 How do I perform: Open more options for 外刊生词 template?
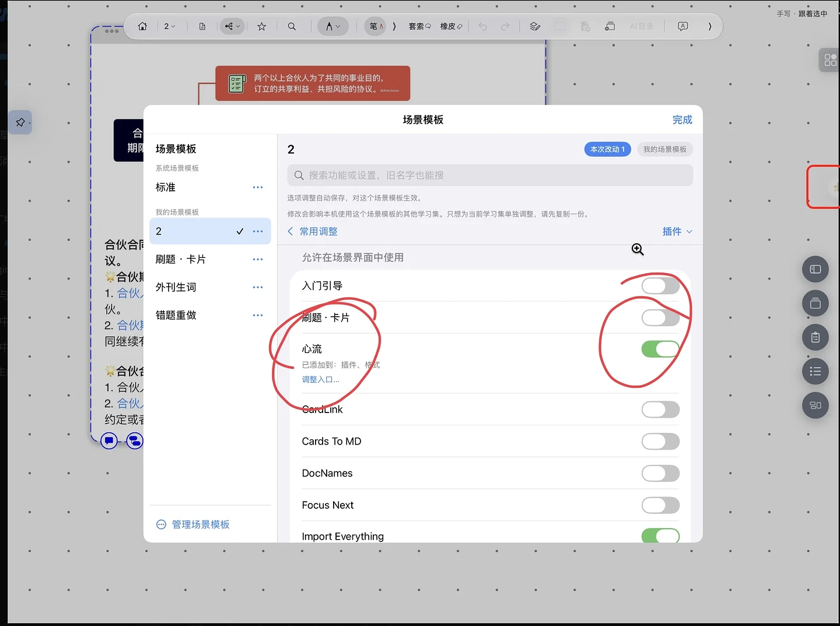point(258,287)
